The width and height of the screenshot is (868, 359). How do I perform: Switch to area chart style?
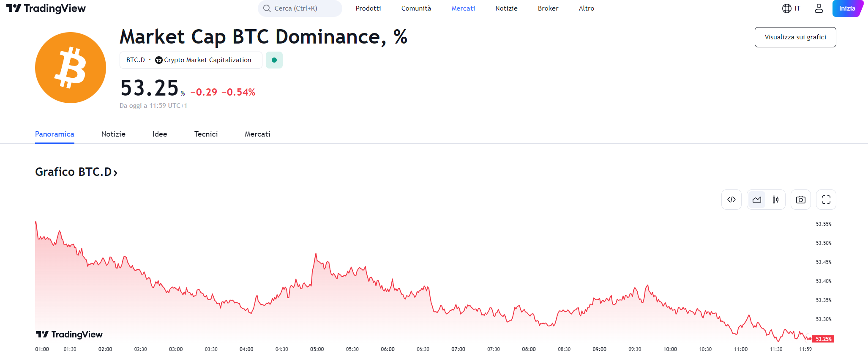(x=757, y=200)
